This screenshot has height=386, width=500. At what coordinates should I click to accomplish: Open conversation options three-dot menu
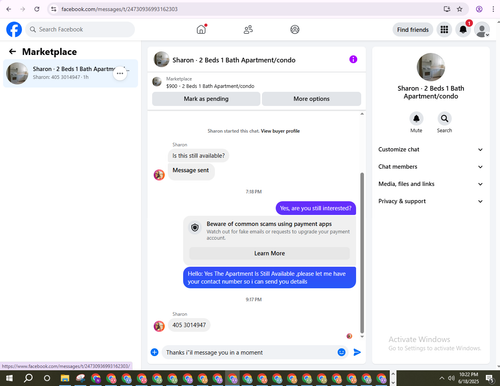click(x=120, y=73)
